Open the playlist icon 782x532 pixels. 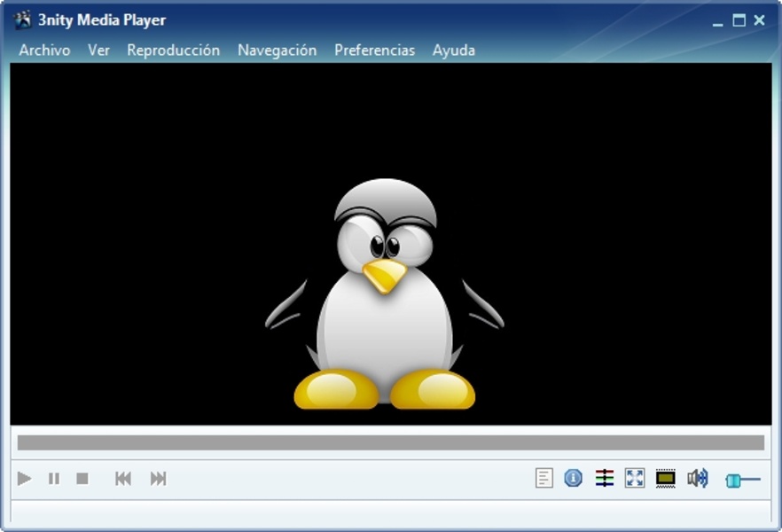544,478
